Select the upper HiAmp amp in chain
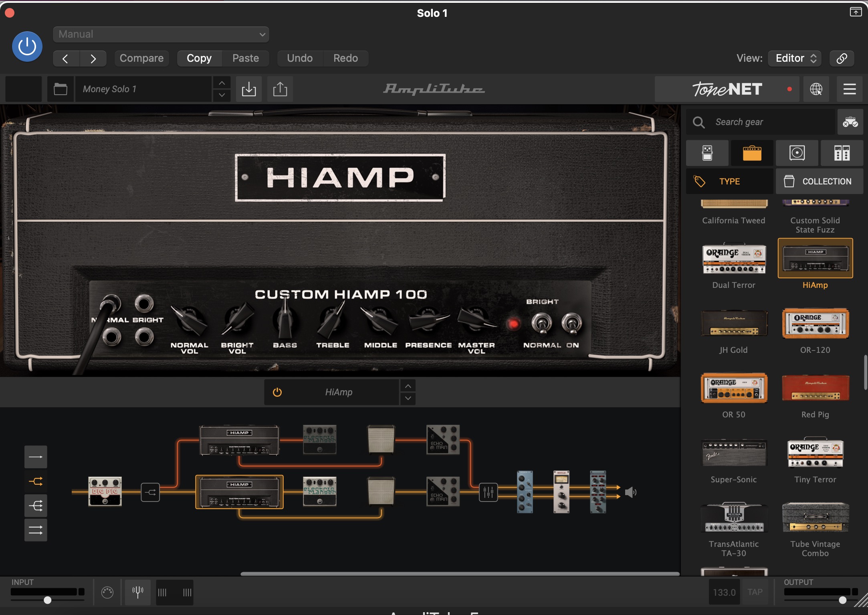 point(239,441)
